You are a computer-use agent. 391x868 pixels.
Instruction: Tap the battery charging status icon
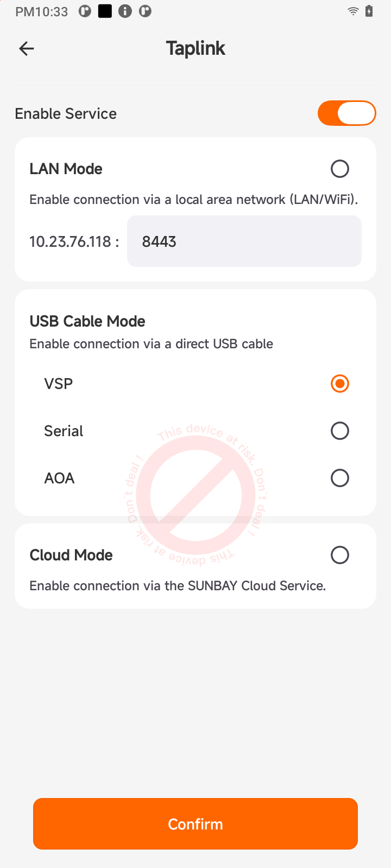click(369, 11)
